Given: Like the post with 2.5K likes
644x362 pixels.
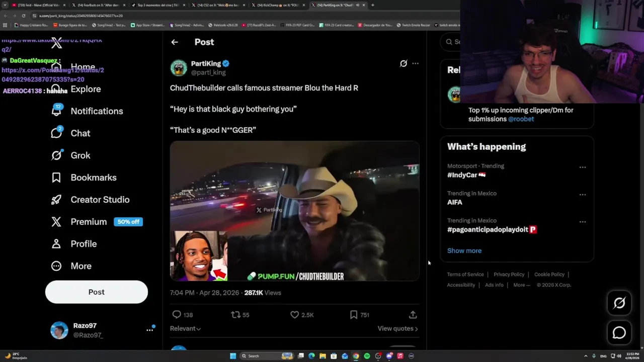Looking at the screenshot, I should coord(295,315).
